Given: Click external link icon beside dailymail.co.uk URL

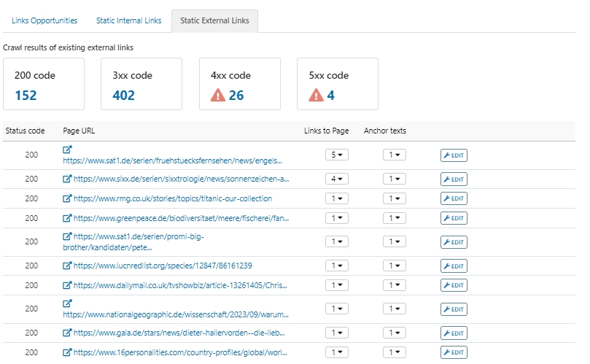Looking at the screenshot, I should click(67, 285).
